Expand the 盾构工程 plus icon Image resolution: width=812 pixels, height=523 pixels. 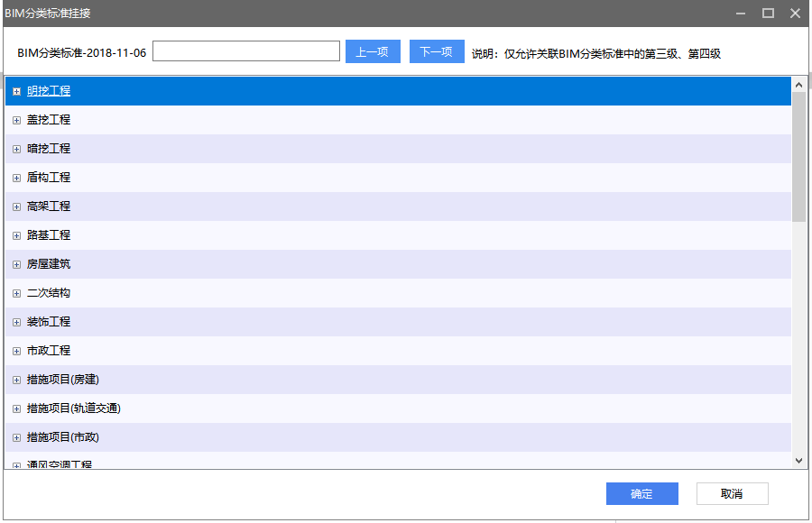[x=16, y=178]
